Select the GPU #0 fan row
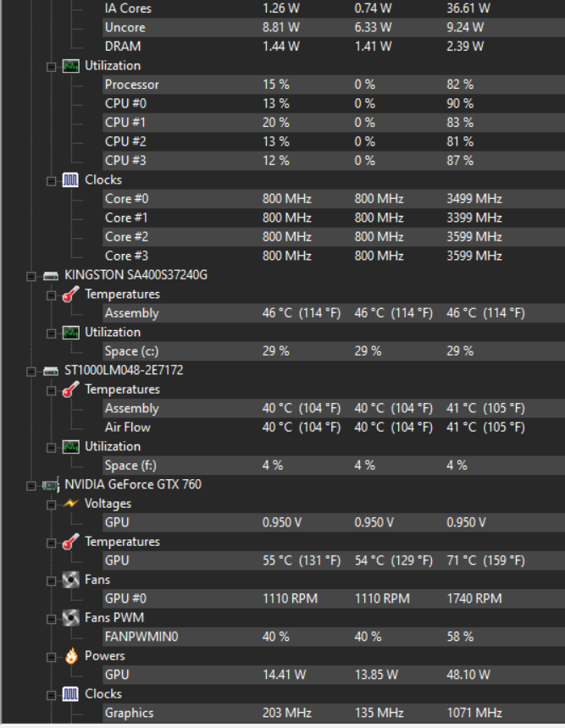Image resolution: width=565 pixels, height=728 pixels. 334,599
